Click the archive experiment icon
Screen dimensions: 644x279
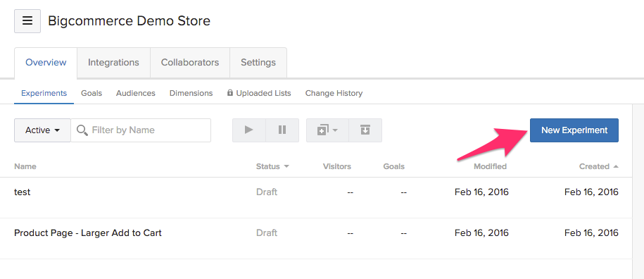[365, 130]
